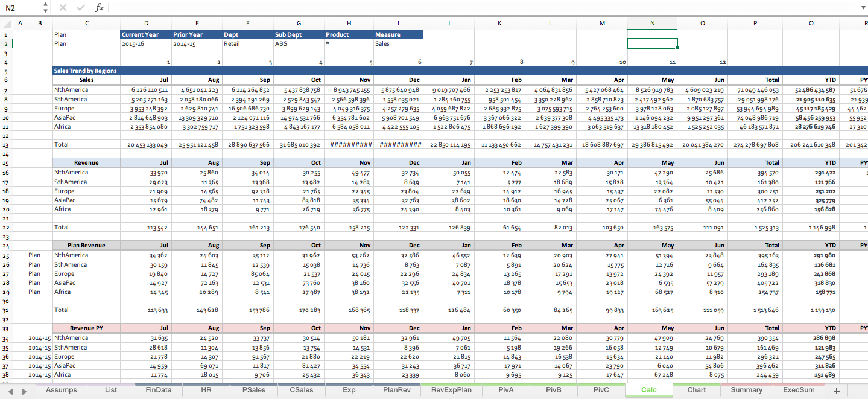
Task: Select column D header
Action: tap(146, 23)
